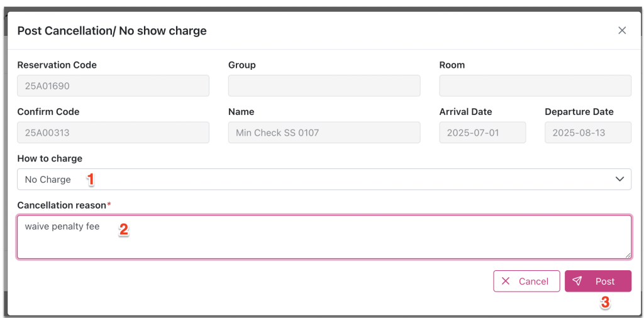
Task: Click the Arrival Date field 2025-07-01
Action: point(482,133)
